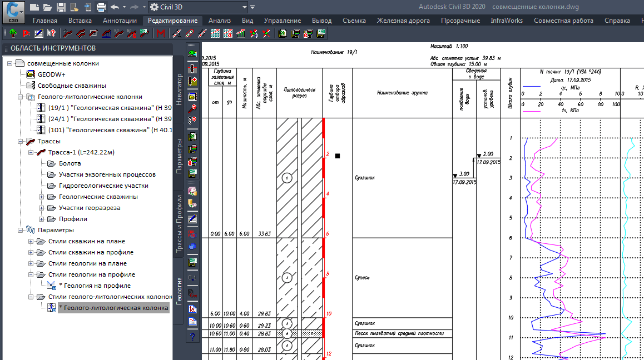644x360 pixels.
Task: Open the undo history dropdown arrow
Action: coord(124,7)
